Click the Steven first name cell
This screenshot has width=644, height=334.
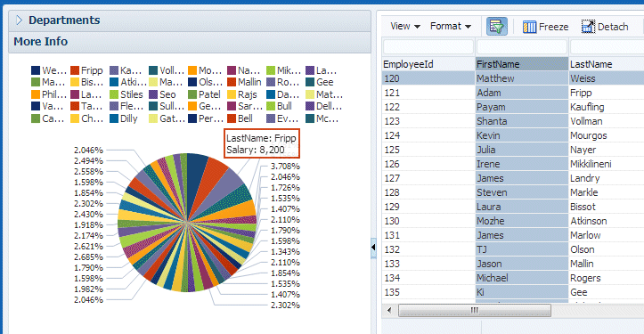[522, 192]
